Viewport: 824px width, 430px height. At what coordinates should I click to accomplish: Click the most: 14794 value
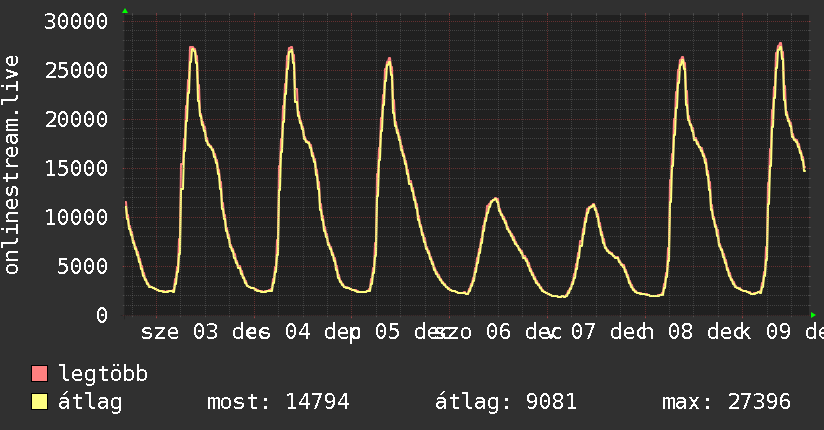tap(278, 402)
